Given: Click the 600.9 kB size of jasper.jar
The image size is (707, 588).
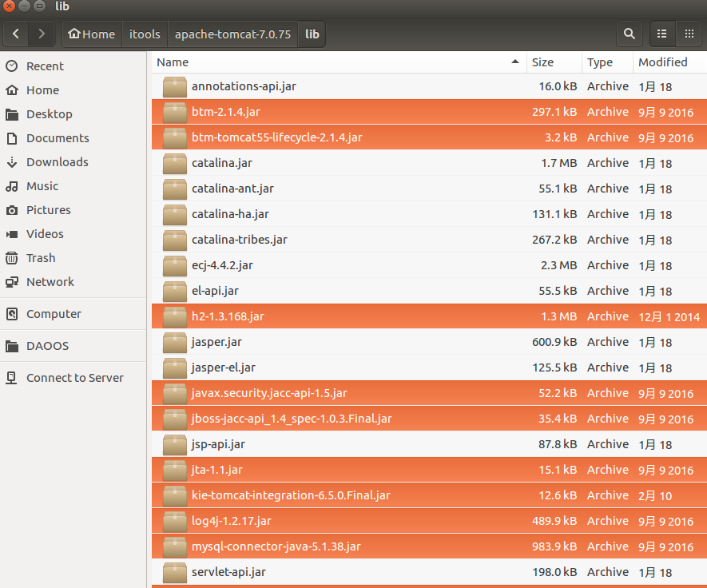Looking at the screenshot, I should 554,342.
